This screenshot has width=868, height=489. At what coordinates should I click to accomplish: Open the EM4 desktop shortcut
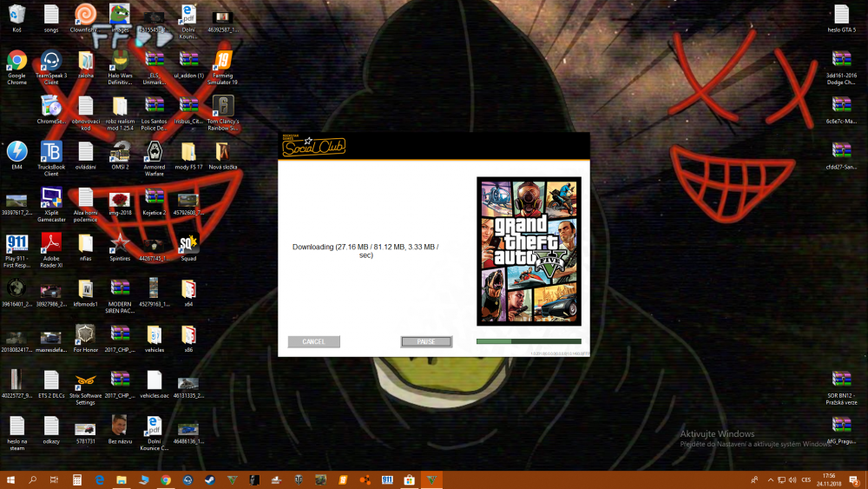pyautogui.click(x=17, y=155)
